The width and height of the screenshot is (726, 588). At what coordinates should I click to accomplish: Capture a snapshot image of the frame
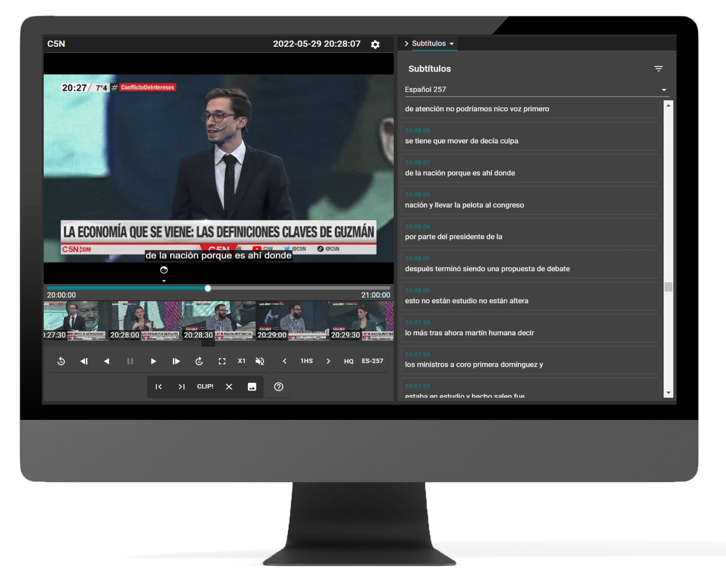tap(252, 387)
